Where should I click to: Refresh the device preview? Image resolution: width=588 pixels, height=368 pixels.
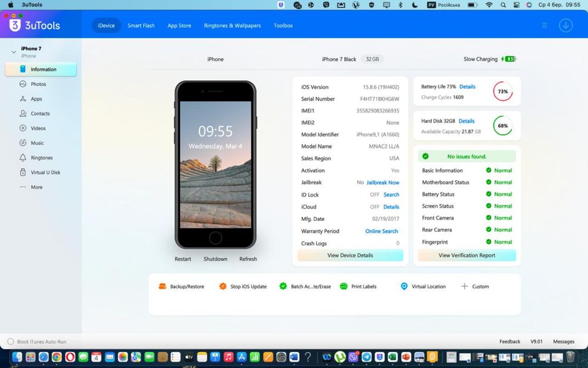(x=248, y=259)
